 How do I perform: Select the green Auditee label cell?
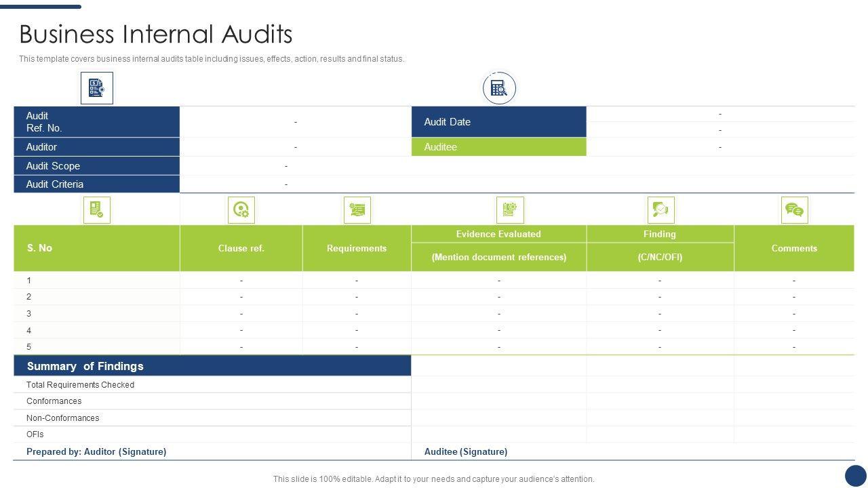pyautogui.click(x=498, y=147)
